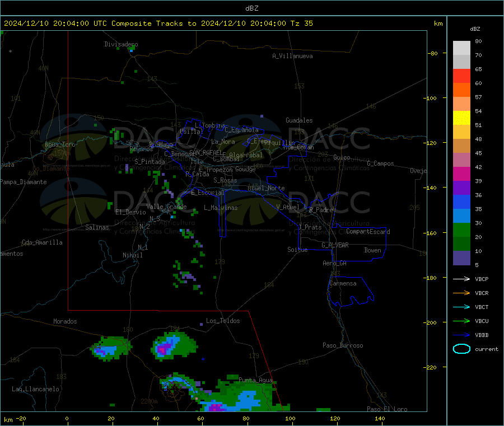Click the 0 tick on the bottom axis
Viewport: 504px width, 426px height.
click(67, 418)
